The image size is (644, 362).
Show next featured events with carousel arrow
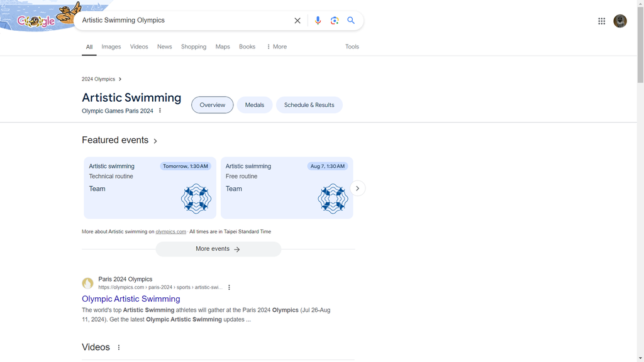357,189
